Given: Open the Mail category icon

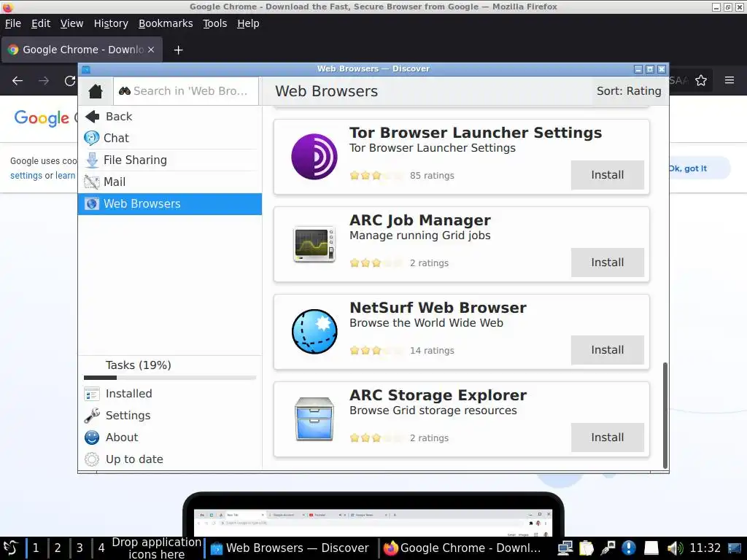Looking at the screenshot, I should pyautogui.click(x=91, y=182).
